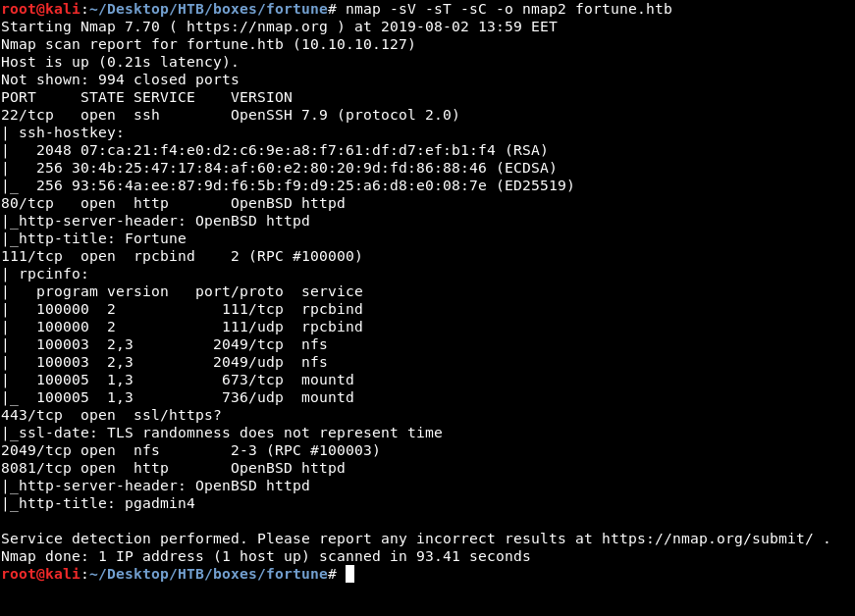Click the terminal cursor at the bottom prompt
855x616 pixels.
(x=349, y=574)
